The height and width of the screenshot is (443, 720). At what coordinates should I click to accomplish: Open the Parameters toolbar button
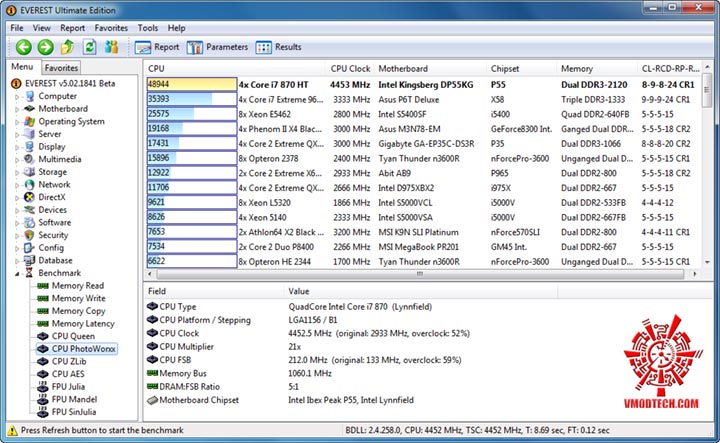[x=217, y=47]
